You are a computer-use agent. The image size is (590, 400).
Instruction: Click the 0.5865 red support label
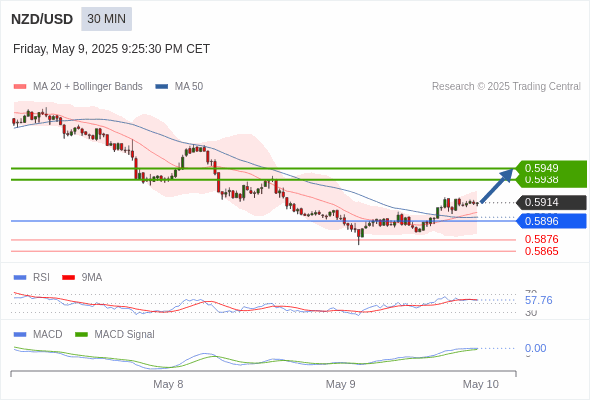[541, 251]
